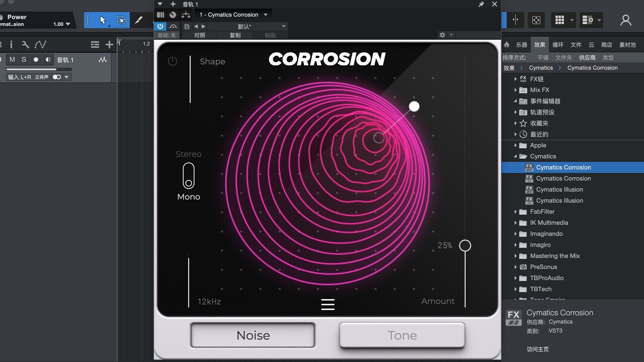Click the Tone button
Image resolution: width=644 pixels, height=362 pixels.
402,335
